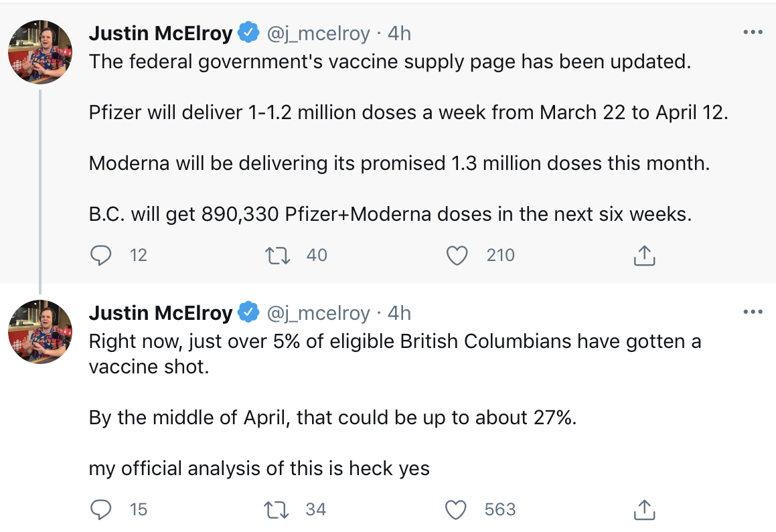Open the first tweet's 4h timestamp
The height and width of the screenshot is (532, 776).
[400, 33]
